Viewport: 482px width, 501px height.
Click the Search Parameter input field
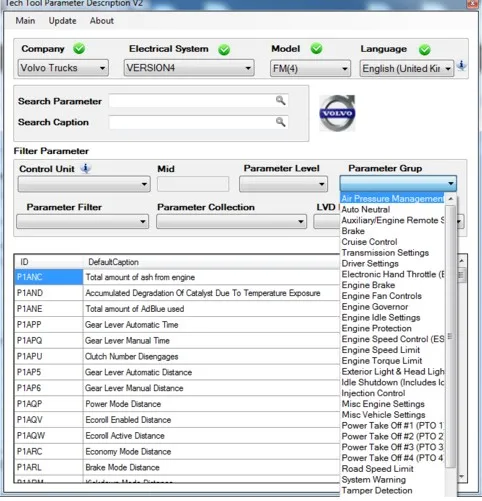click(199, 100)
